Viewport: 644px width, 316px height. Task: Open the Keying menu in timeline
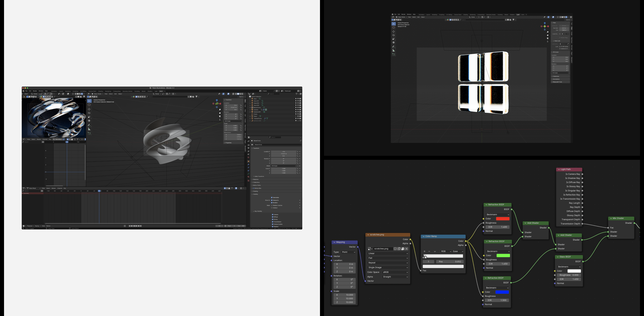click(x=37, y=226)
